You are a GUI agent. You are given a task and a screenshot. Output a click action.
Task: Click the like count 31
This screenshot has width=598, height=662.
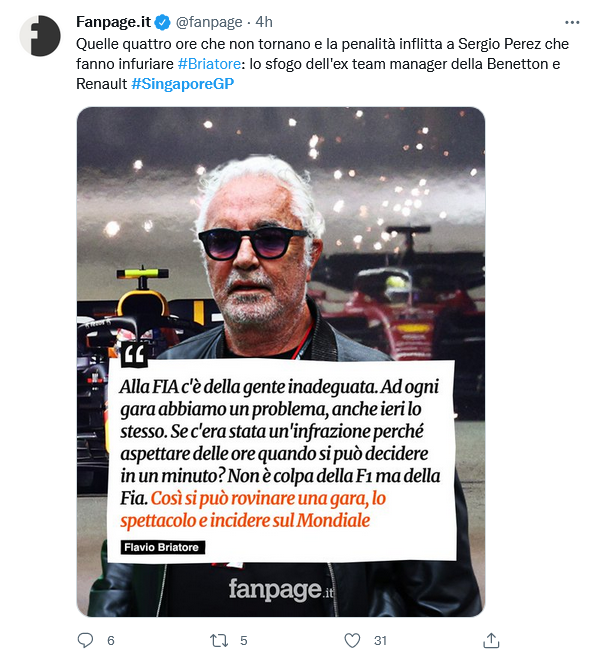380,640
